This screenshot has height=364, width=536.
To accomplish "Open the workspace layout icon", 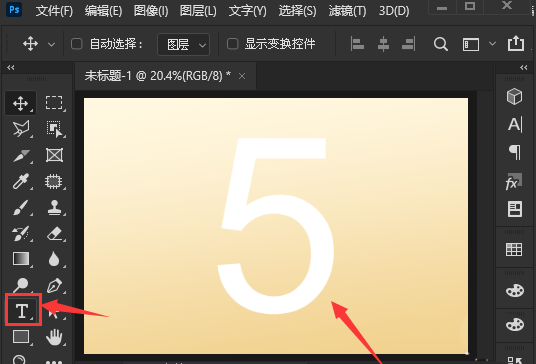I will 471,44.
